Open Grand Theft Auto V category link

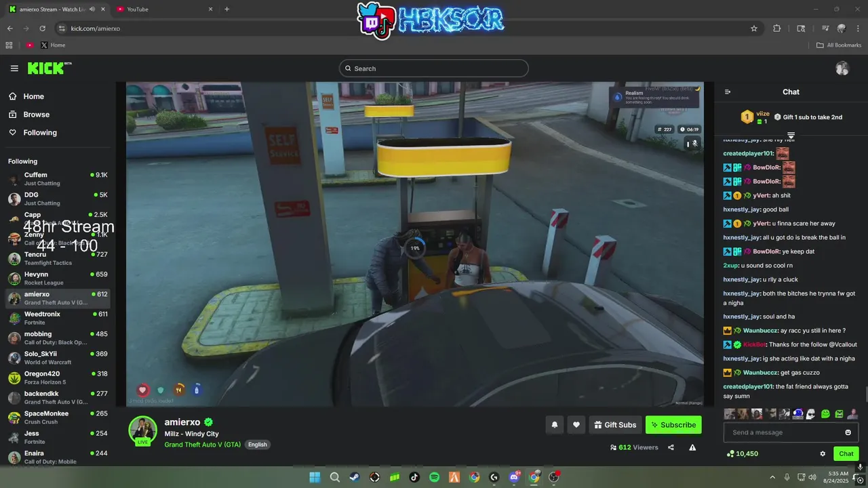click(x=202, y=445)
